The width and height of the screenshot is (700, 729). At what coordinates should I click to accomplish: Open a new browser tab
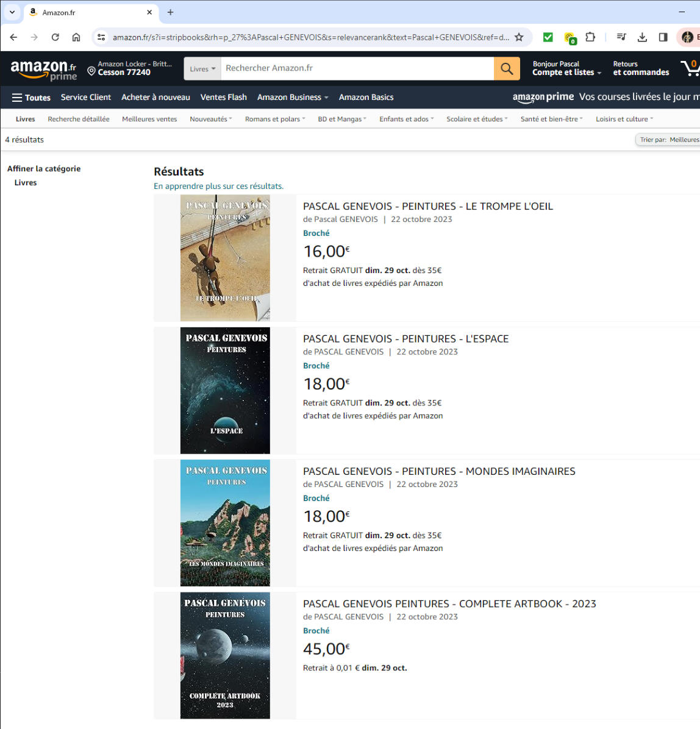coord(170,12)
